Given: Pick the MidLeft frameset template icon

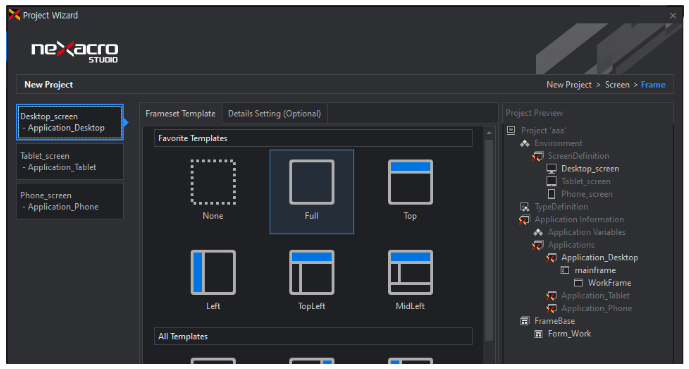Looking at the screenshot, I should pyautogui.click(x=410, y=272).
